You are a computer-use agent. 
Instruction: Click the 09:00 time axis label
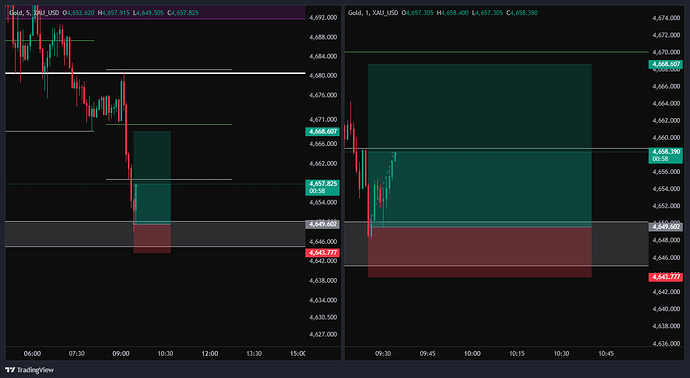point(121,353)
